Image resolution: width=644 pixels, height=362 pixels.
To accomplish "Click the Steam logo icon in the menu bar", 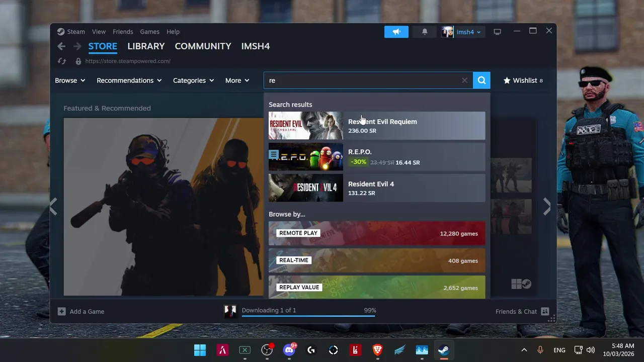I will pyautogui.click(x=60, y=32).
